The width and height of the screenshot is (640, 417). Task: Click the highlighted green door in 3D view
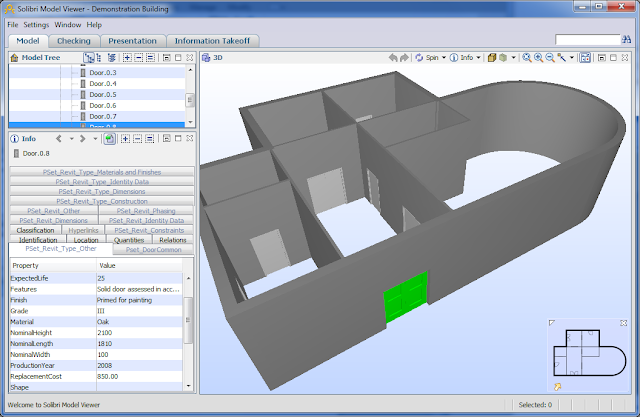pyautogui.click(x=406, y=297)
